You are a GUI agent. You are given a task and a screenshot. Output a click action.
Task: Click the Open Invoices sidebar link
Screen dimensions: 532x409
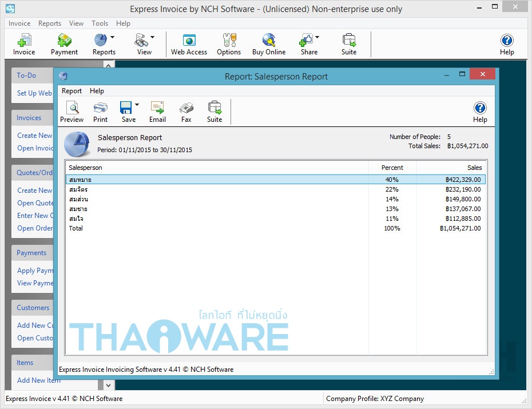[x=35, y=148]
